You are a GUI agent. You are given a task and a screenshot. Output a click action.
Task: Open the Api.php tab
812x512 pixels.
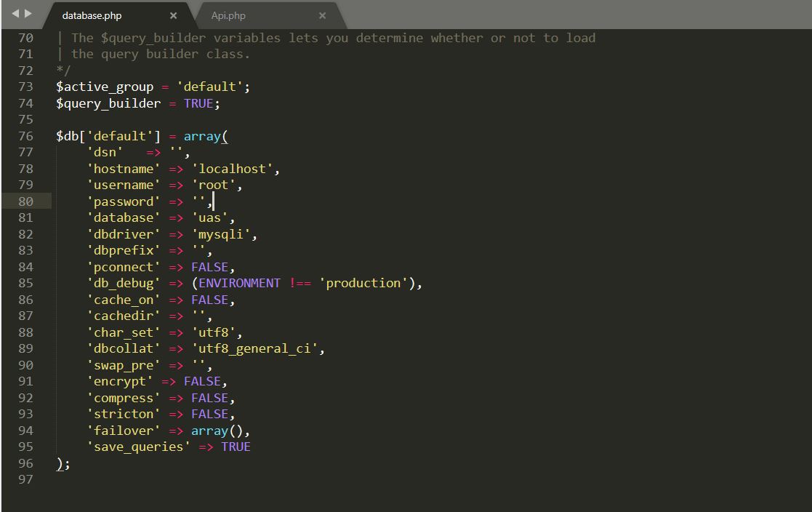pyautogui.click(x=228, y=15)
